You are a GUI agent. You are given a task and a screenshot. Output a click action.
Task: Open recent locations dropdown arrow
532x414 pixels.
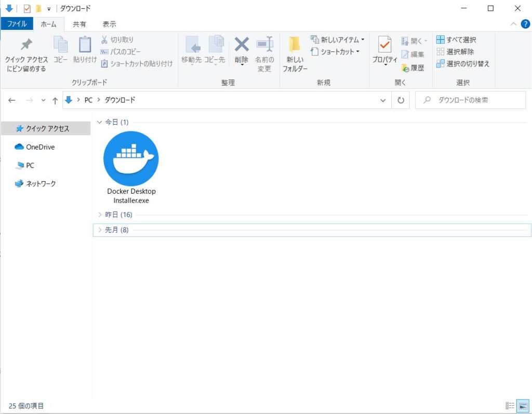click(43, 100)
